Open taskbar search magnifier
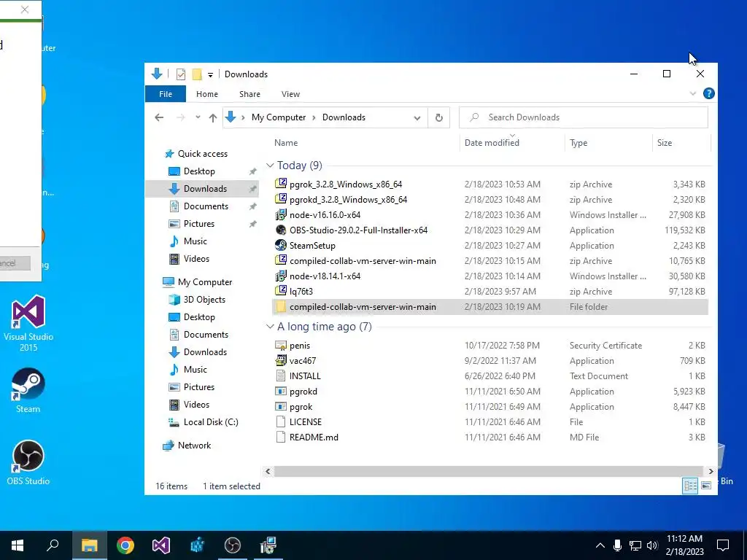747x560 pixels. 53,545
